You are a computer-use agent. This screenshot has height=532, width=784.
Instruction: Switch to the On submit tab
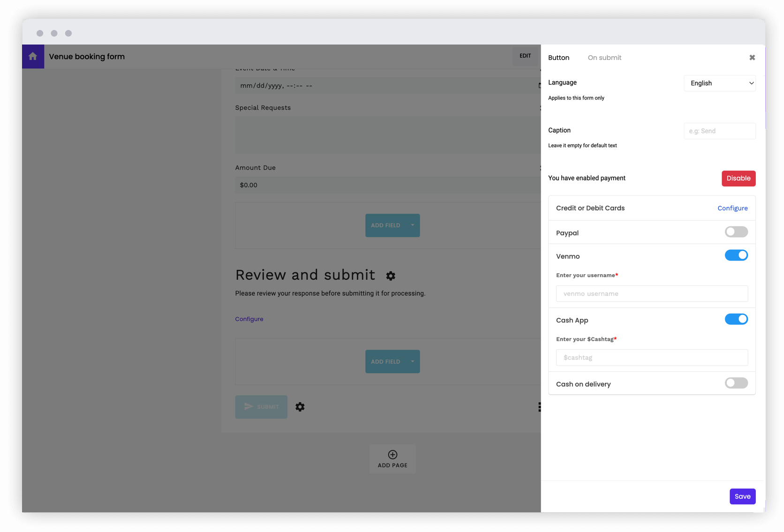click(x=604, y=57)
